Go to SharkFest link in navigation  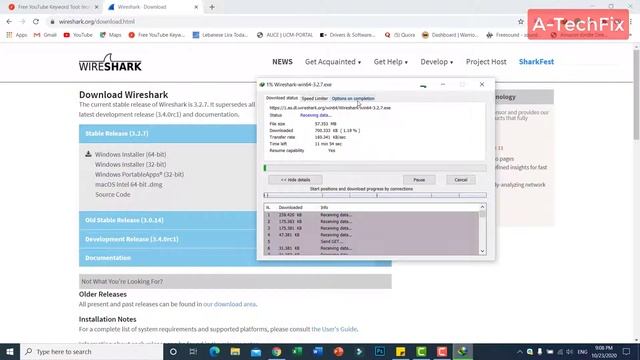click(x=536, y=62)
